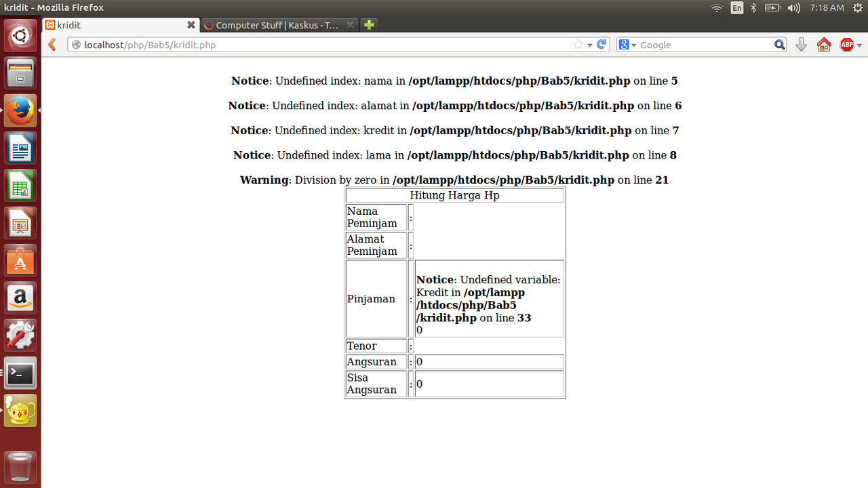Viewport: 868px width, 488px height.
Task: Click the search magnifier icon
Action: 780,45
